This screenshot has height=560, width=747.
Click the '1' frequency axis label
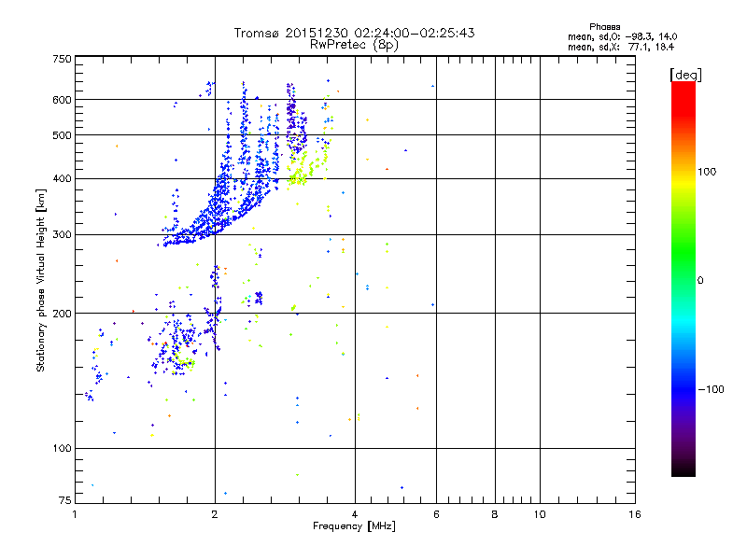(75, 514)
